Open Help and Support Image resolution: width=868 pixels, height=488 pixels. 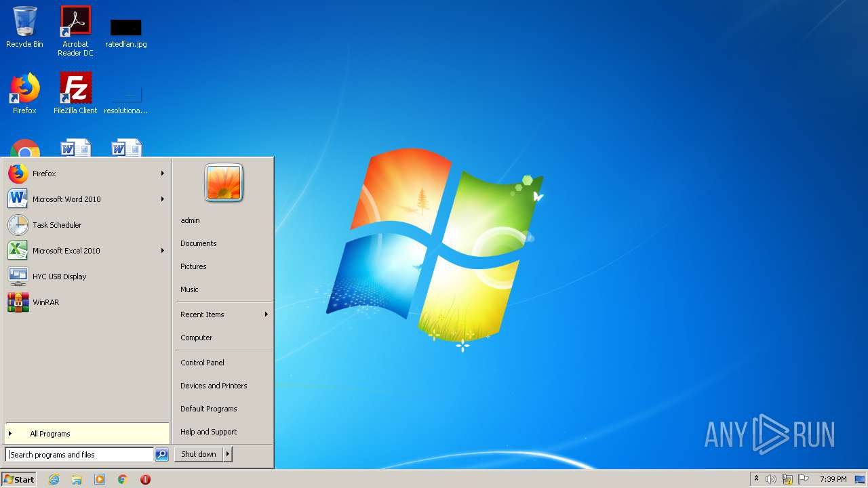[x=224, y=432]
